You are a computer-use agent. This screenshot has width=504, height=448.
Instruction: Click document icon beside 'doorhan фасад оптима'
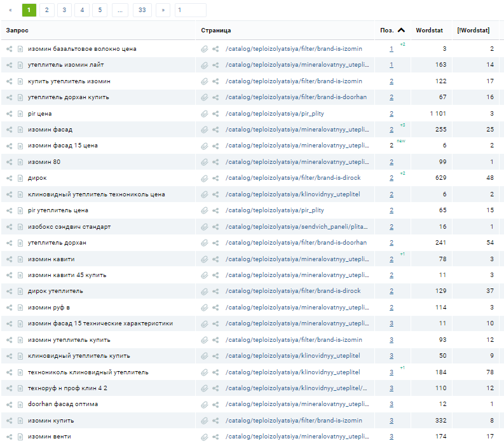[20, 404]
